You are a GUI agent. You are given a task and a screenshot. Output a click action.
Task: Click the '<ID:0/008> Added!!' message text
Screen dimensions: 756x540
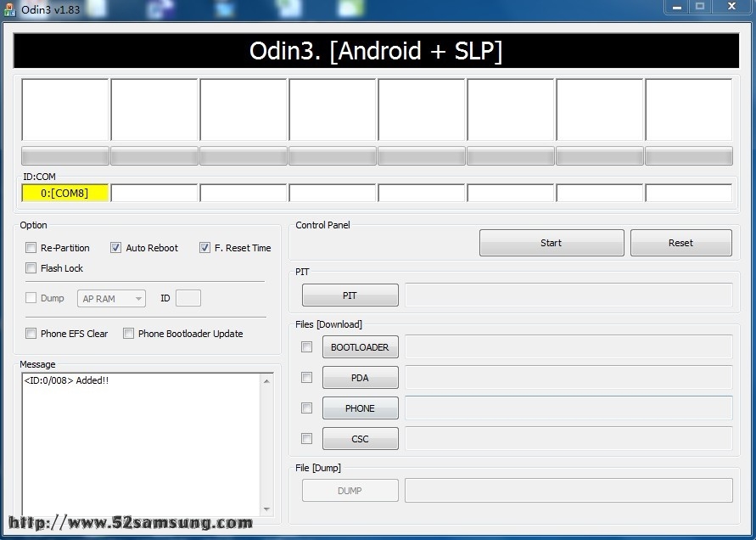pyautogui.click(x=66, y=380)
